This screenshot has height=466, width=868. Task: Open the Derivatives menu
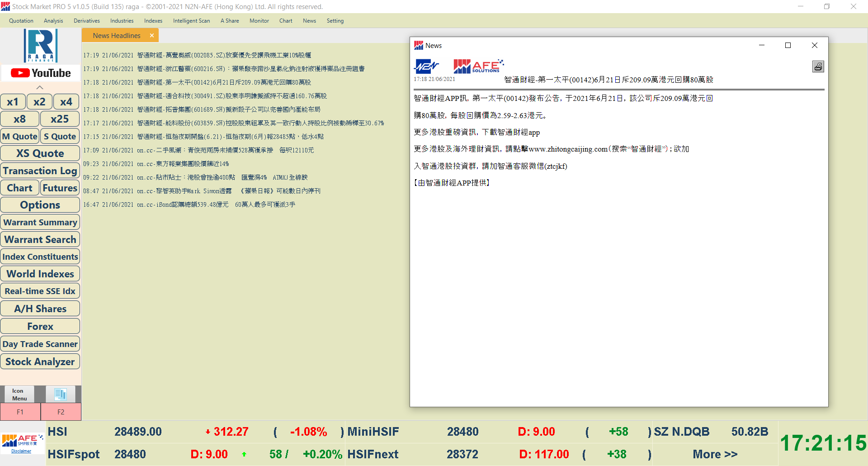86,21
